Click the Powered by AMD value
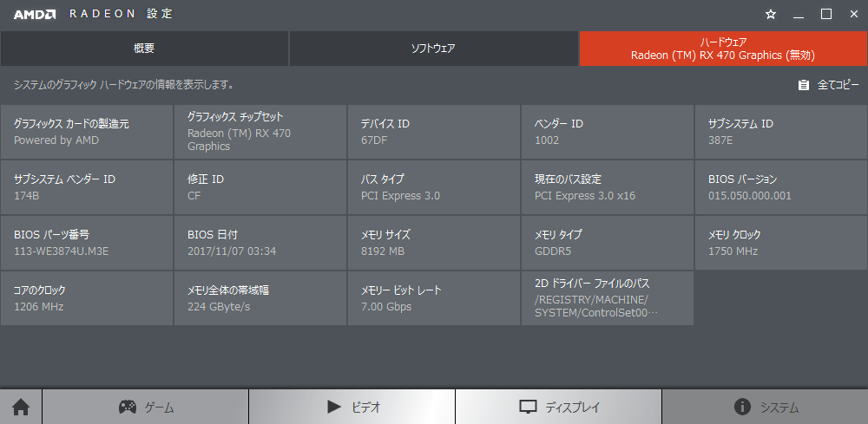868x424 pixels. click(56, 140)
